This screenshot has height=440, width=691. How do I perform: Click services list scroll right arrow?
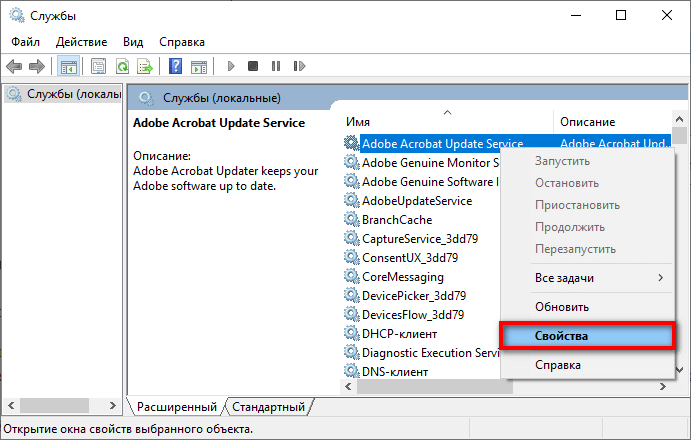(663, 387)
